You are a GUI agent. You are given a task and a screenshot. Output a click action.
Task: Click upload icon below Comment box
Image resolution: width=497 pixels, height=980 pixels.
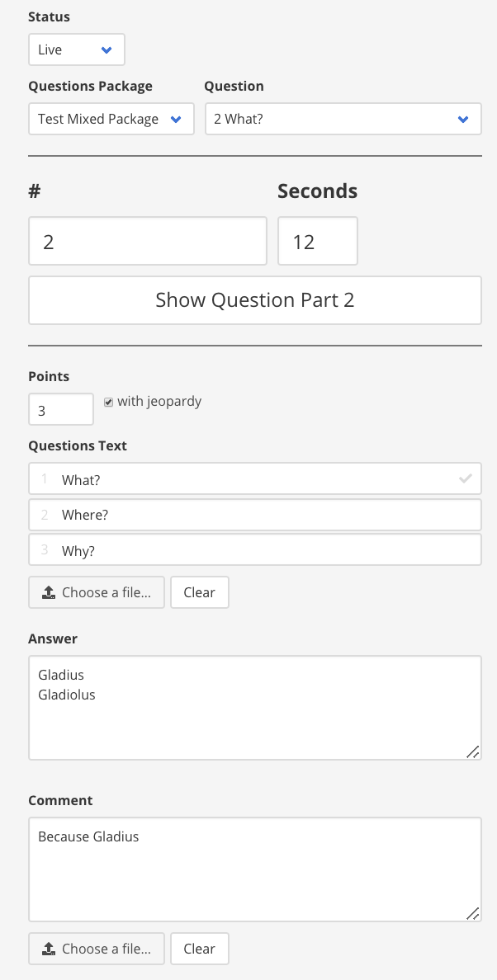click(x=49, y=949)
